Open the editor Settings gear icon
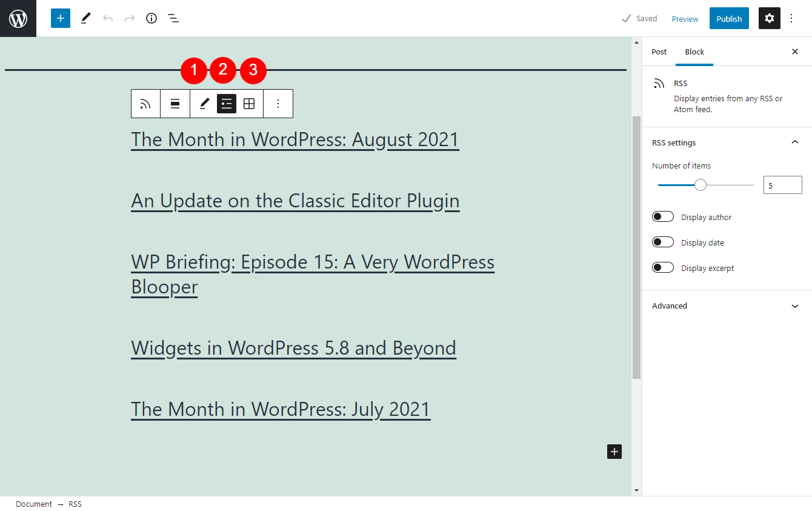The height and width of the screenshot is (511, 812). (x=769, y=18)
